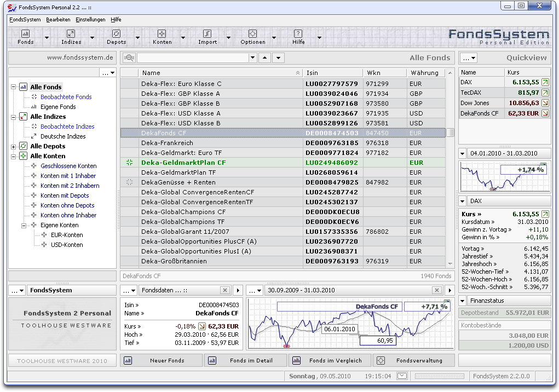This screenshot has width=559, height=392.
Task: Select USD-Konten in tree
Action: tap(67, 245)
